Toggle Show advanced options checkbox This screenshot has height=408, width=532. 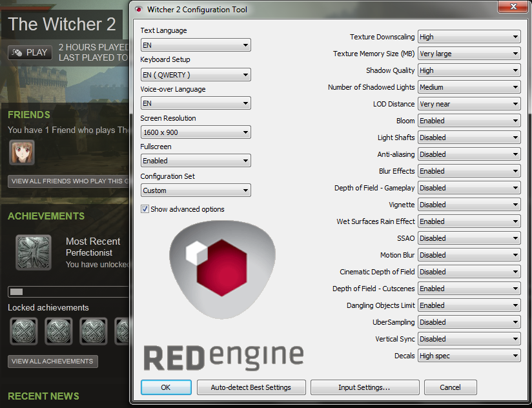point(145,209)
